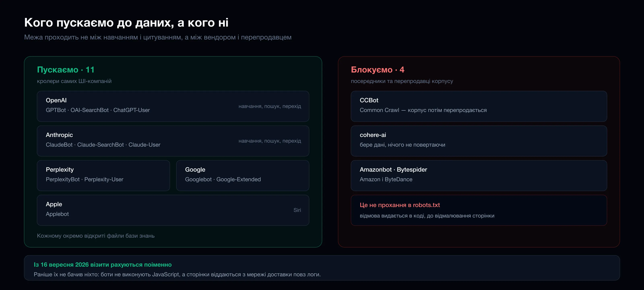Click the "Perplexity" vendor name

[60, 170]
